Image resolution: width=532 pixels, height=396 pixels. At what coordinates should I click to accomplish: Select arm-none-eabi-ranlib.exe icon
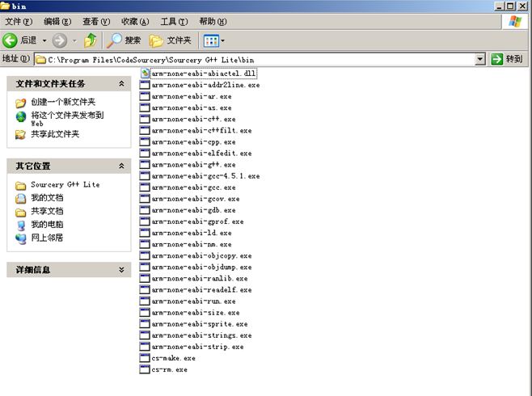(145, 278)
